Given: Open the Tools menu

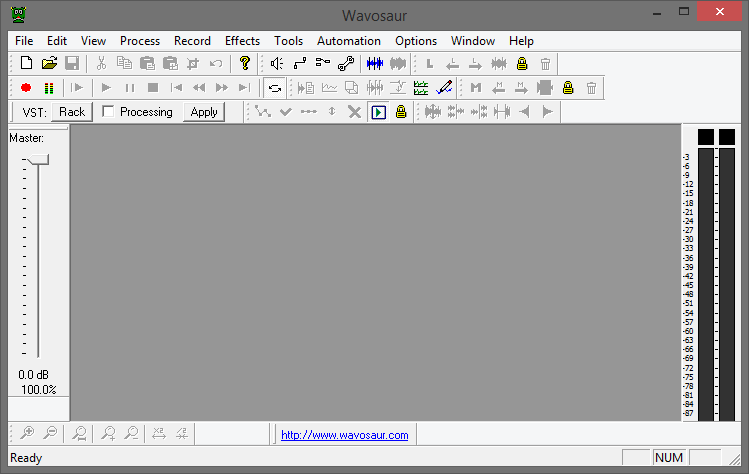Looking at the screenshot, I should 288,41.
